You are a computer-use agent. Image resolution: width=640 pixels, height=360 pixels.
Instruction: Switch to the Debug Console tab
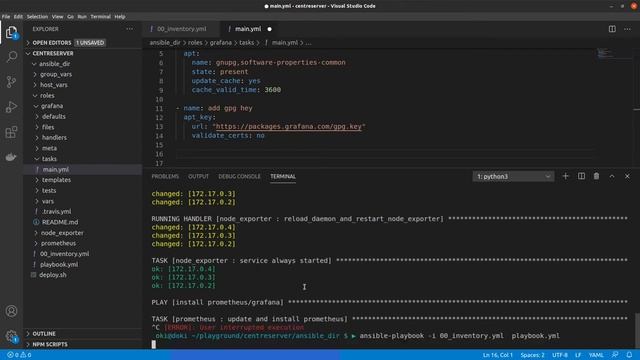pyautogui.click(x=239, y=176)
